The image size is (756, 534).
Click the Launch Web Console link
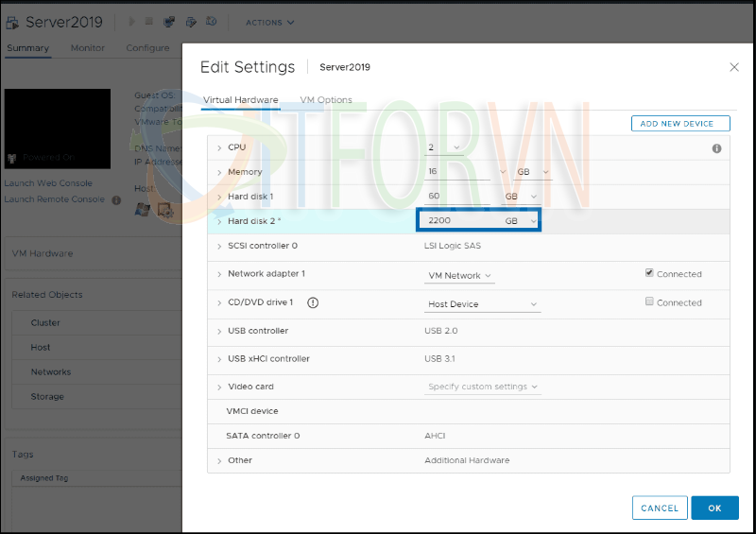click(x=48, y=183)
